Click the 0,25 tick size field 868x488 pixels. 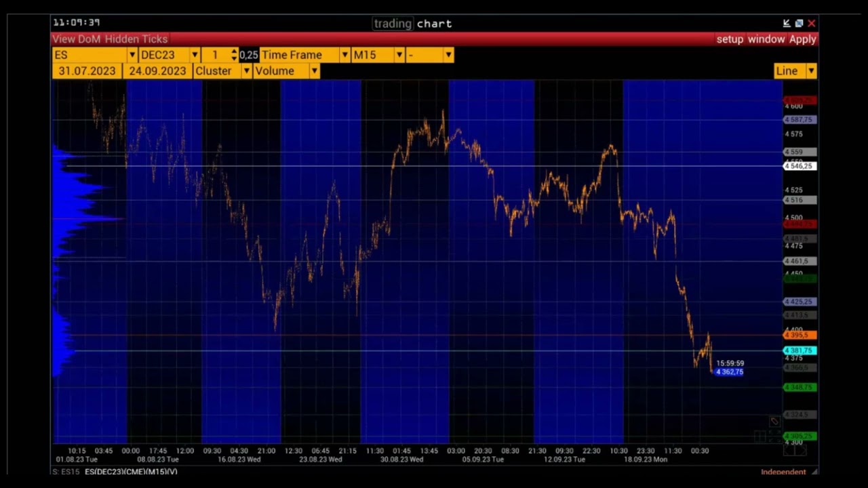(249, 55)
